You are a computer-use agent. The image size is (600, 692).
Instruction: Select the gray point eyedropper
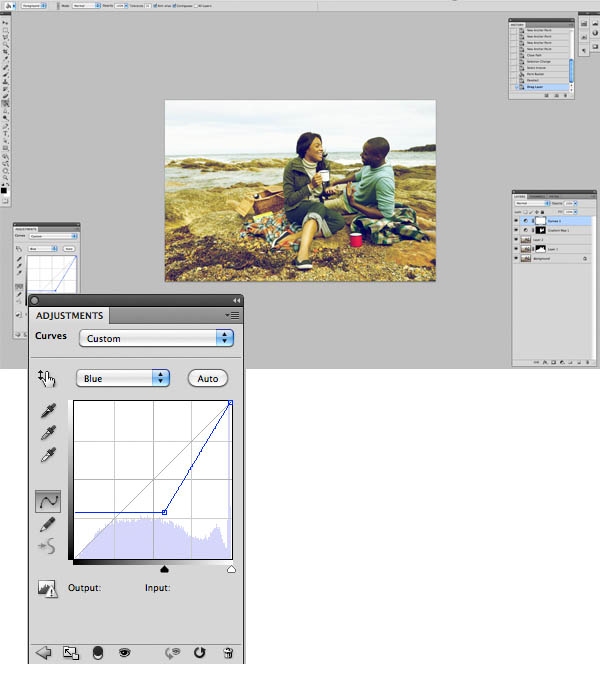coord(47,433)
